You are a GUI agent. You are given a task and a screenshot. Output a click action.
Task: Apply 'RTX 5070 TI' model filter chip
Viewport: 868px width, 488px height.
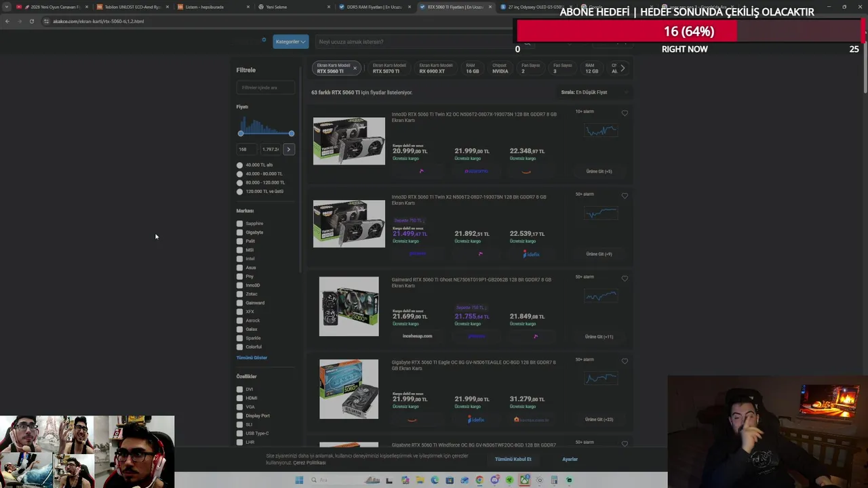[x=389, y=68]
